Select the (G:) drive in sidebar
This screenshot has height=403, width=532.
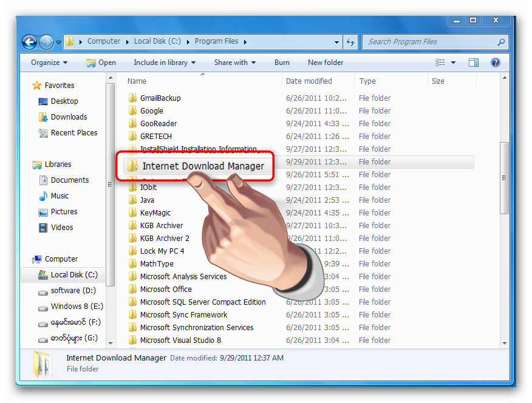68,338
